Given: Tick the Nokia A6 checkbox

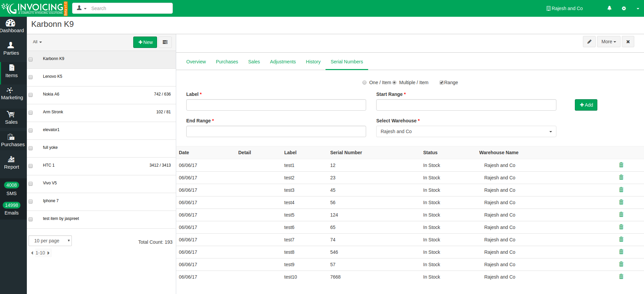Looking at the screenshot, I should (31, 95).
